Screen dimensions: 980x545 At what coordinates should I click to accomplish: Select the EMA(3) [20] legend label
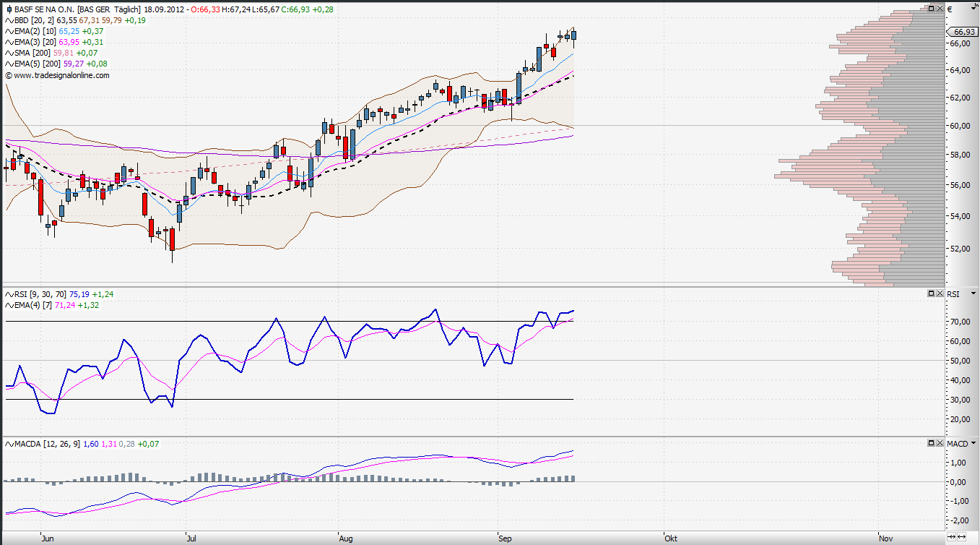point(40,42)
